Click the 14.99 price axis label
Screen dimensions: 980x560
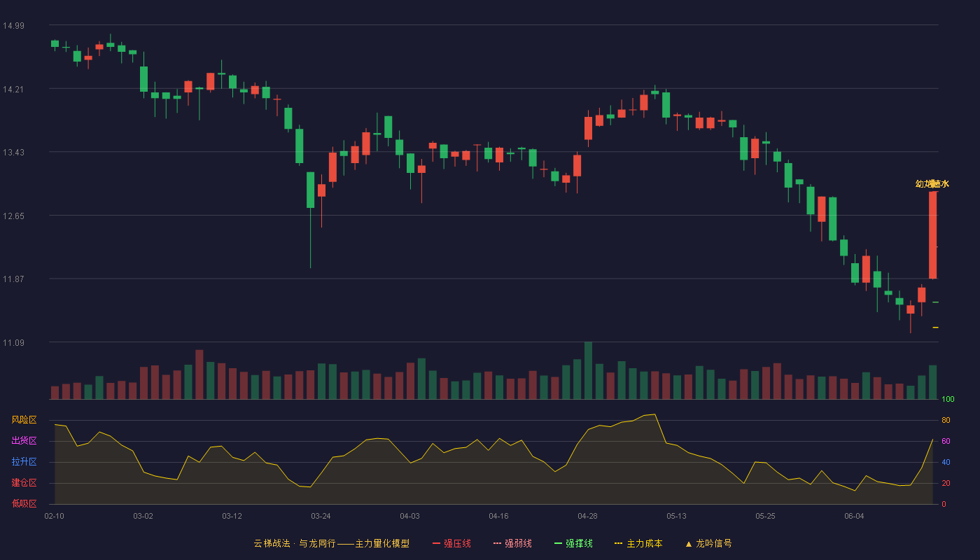pyautogui.click(x=13, y=26)
